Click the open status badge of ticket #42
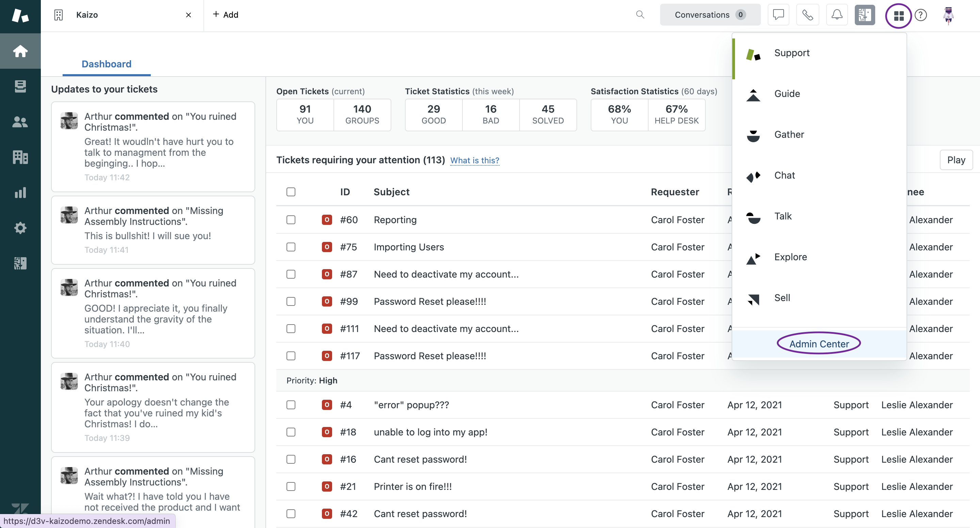The height and width of the screenshot is (528, 980). pos(326,514)
